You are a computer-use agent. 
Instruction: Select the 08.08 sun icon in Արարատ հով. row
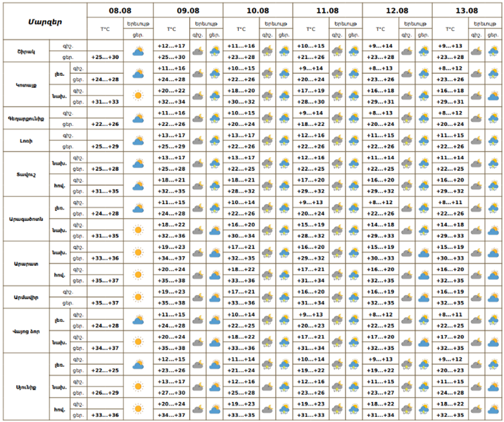click(138, 275)
